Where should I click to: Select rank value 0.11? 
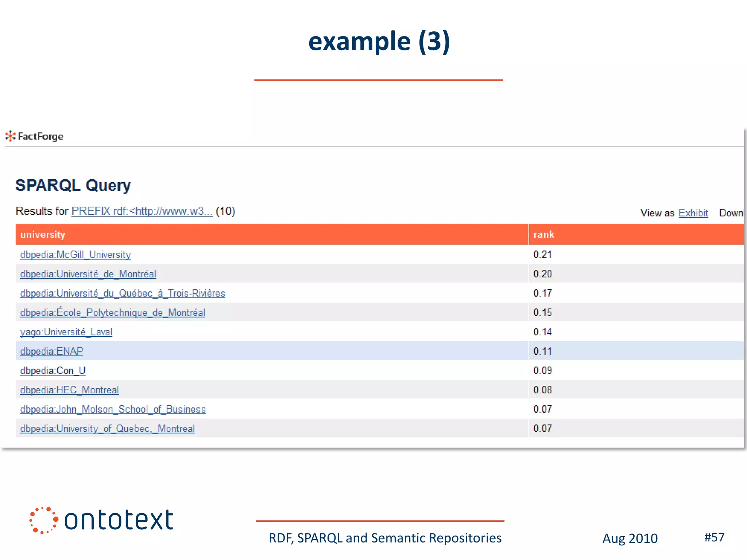(542, 351)
